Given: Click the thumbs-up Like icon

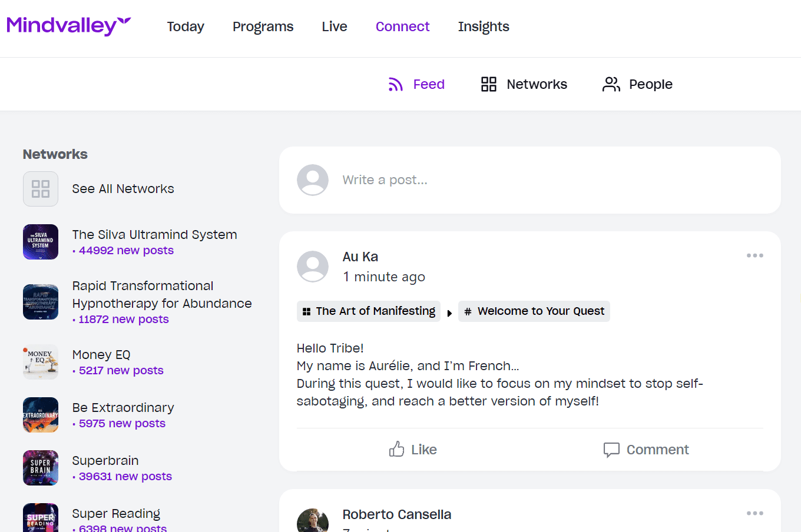Looking at the screenshot, I should coord(396,450).
